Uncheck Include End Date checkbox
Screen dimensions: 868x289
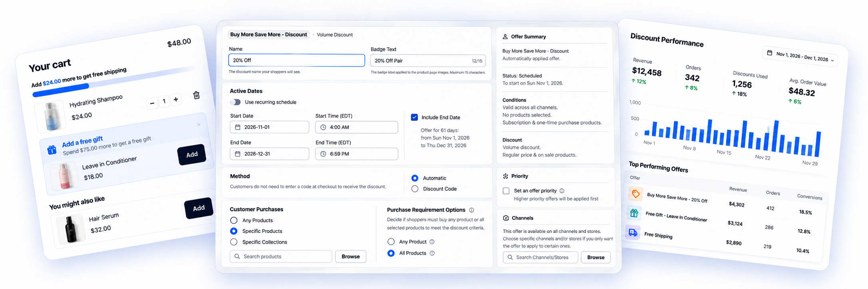coord(414,117)
